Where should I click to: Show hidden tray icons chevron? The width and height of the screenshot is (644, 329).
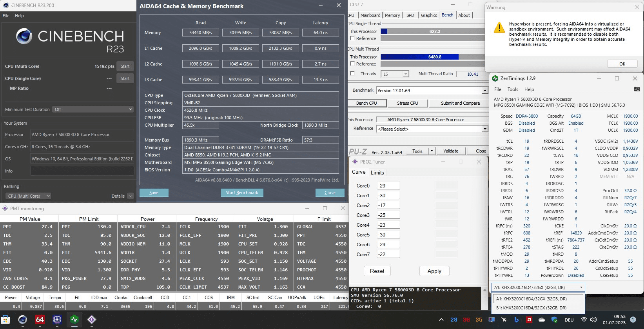click(x=441, y=320)
